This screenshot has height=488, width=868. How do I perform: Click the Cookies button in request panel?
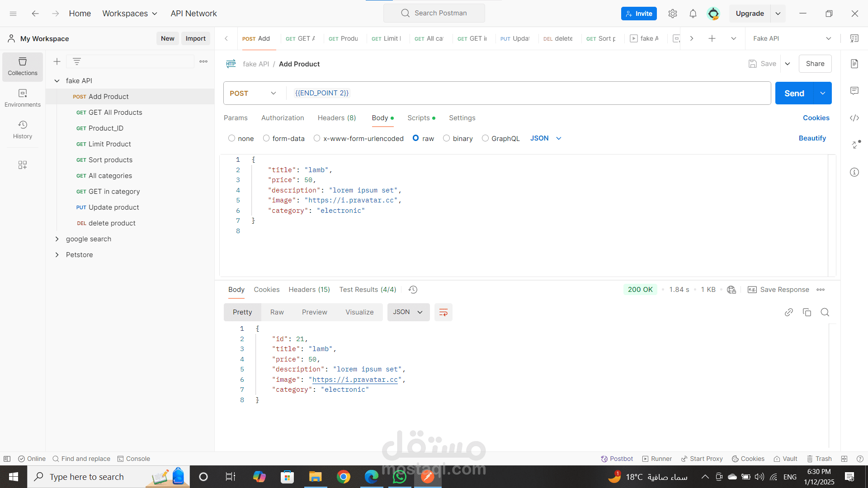[x=816, y=117]
